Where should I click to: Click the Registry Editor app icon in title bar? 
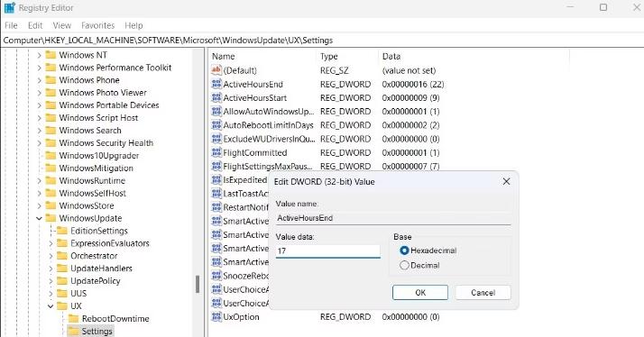tap(9, 7)
